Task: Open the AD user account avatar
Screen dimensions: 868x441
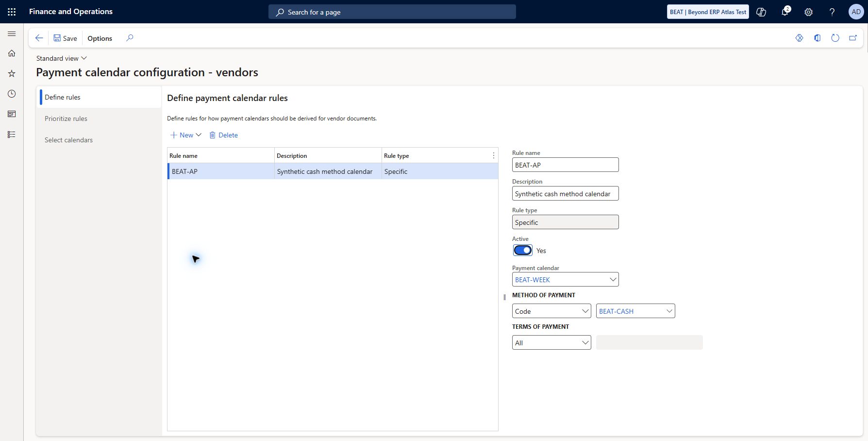Action: click(856, 12)
